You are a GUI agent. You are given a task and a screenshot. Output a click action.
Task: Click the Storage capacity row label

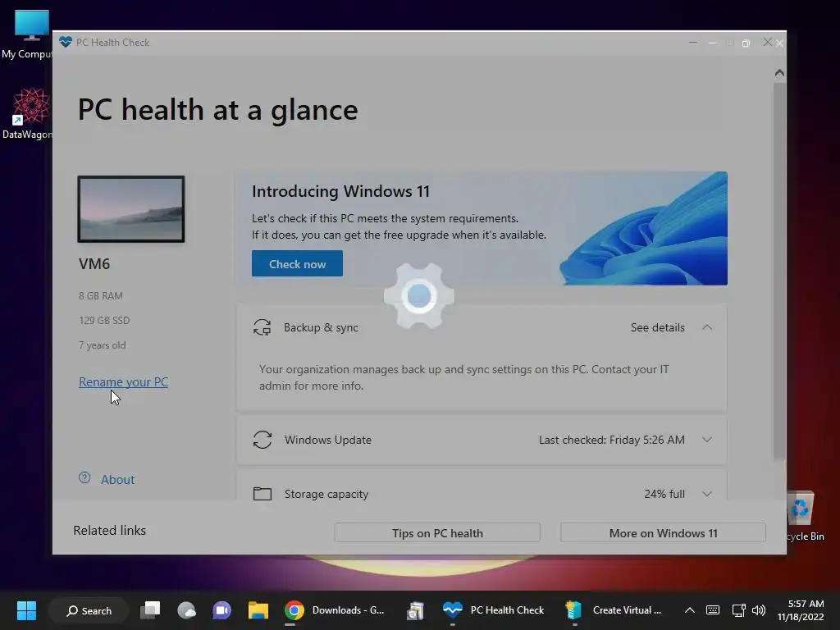click(326, 494)
